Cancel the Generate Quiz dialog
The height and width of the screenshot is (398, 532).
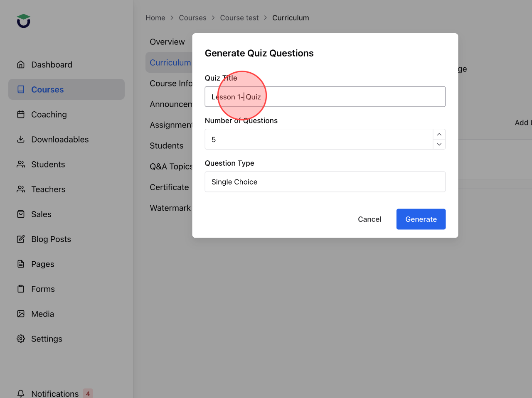tap(369, 219)
